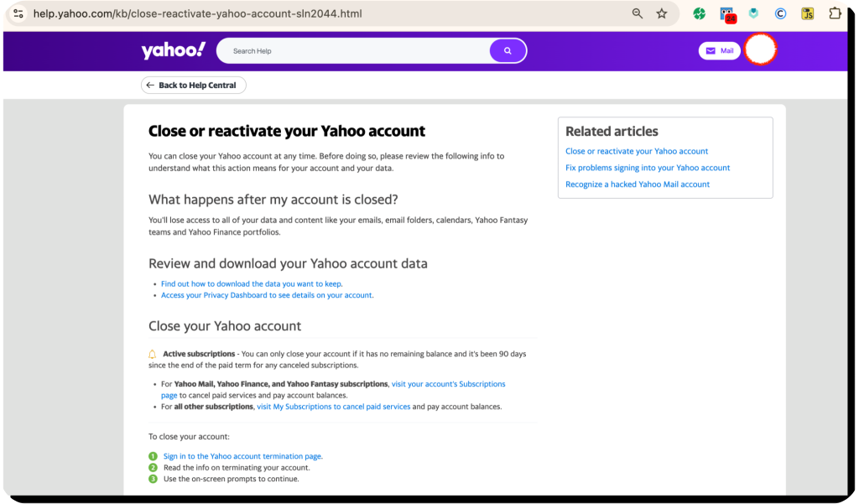The height and width of the screenshot is (504, 859).
Task: Click the URL address bar text
Action: tap(197, 13)
